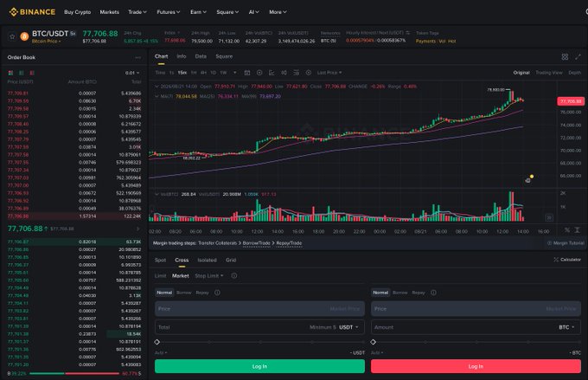The height and width of the screenshot is (380, 588).
Task: Expand the chart to fullscreen
Action: click(578, 57)
